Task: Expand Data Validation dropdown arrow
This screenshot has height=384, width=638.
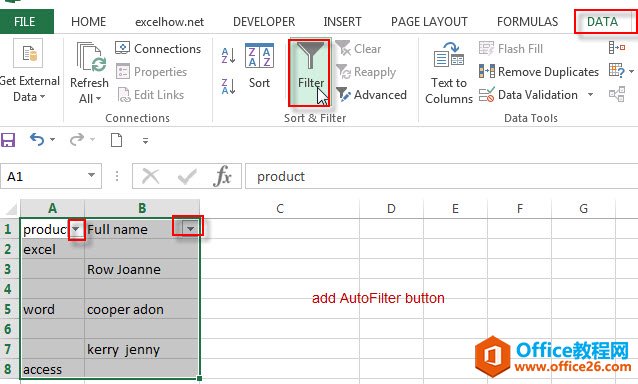Action: point(590,95)
